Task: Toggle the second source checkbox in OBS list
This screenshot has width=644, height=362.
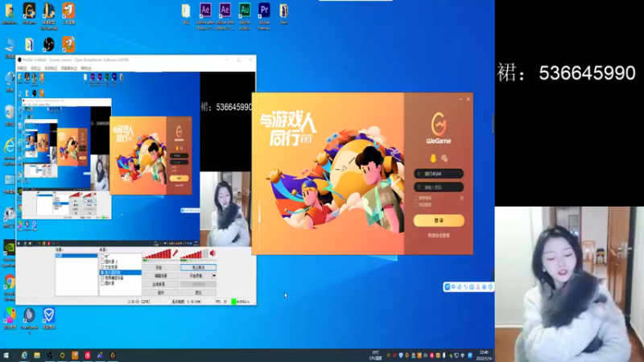Action: click(103, 261)
